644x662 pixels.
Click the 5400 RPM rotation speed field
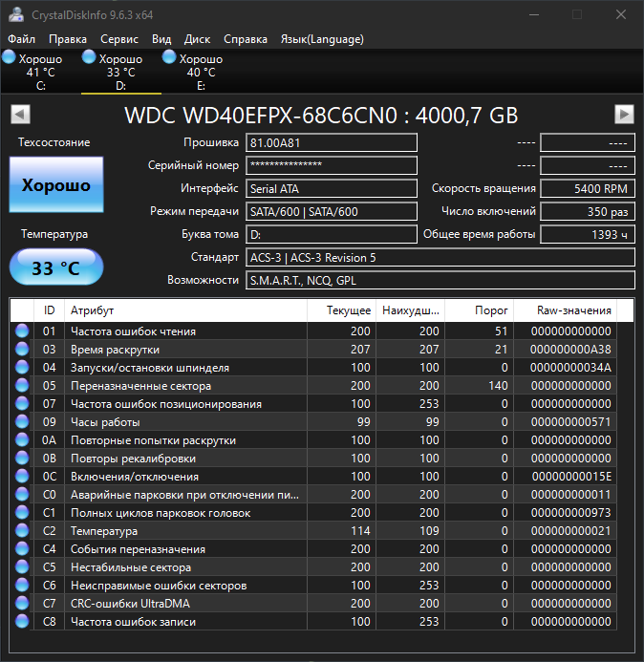(x=588, y=188)
